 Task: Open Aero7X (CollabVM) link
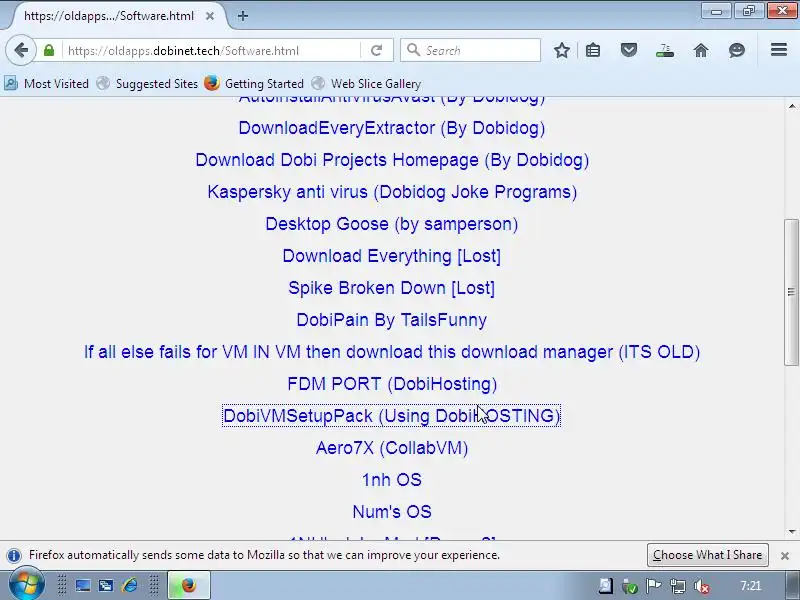[392, 448]
